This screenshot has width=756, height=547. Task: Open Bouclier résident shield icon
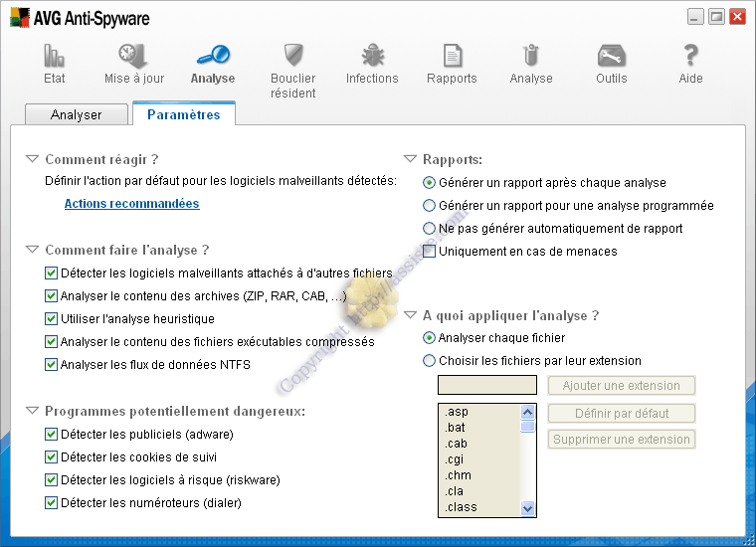[293, 55]
